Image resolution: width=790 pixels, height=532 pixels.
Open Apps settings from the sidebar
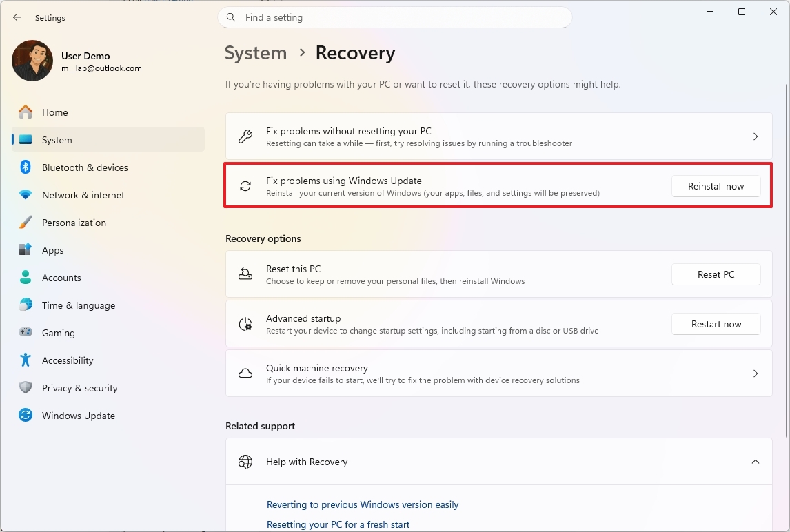click(54, 250)
